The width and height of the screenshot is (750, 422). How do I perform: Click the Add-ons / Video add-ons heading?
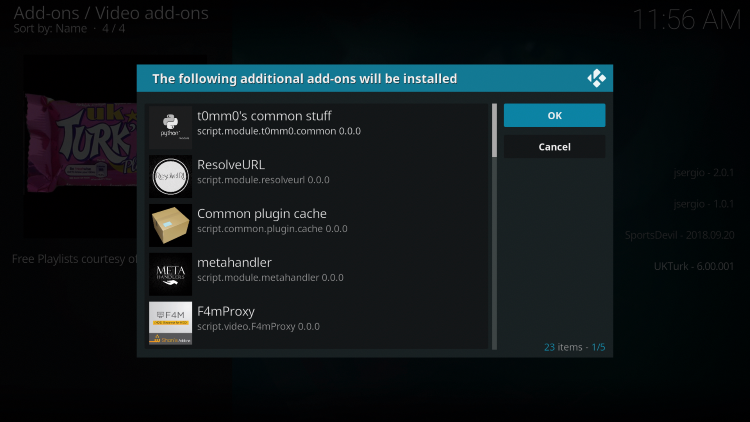[x=111, y=13]
